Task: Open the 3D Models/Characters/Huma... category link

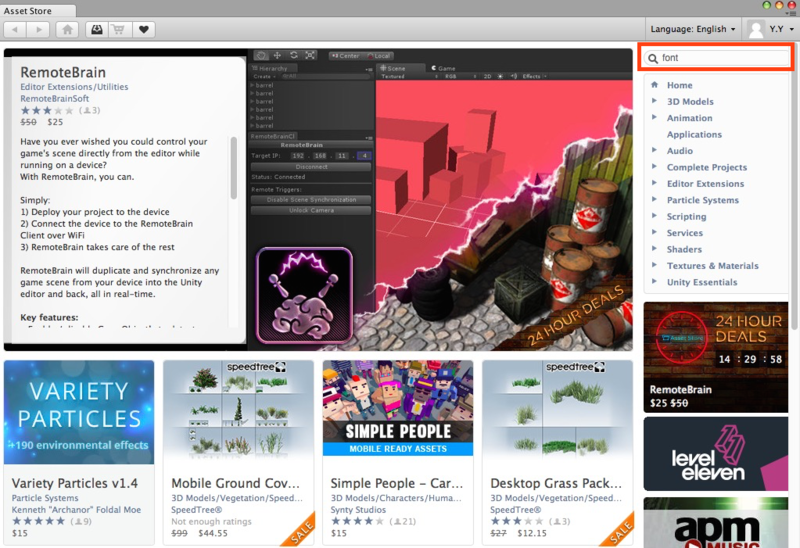Action: 396,498
